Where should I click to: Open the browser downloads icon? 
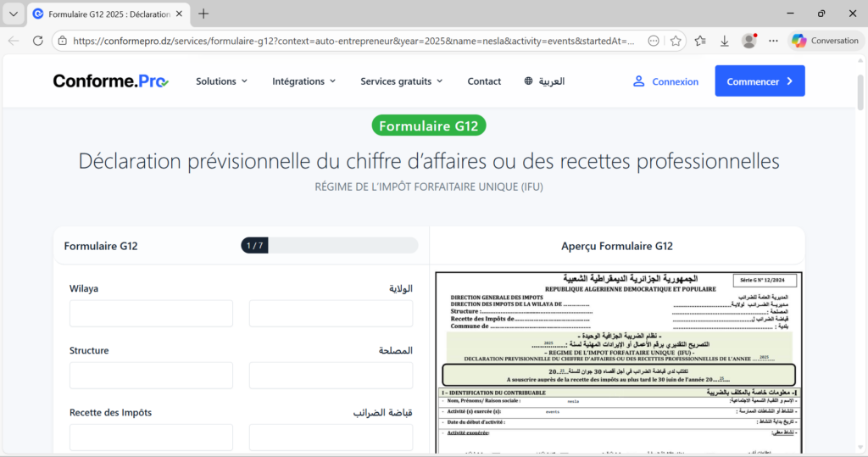pos(725,41)
